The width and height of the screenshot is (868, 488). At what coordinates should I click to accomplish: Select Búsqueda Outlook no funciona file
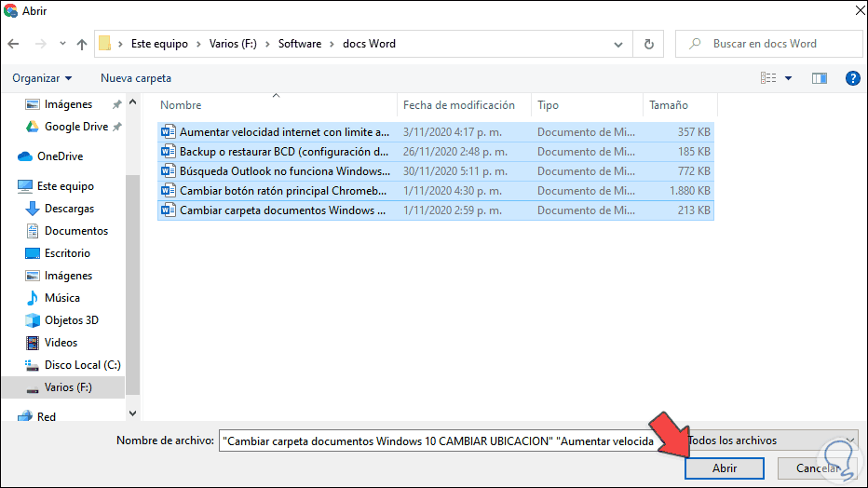(x=436, y=171)
